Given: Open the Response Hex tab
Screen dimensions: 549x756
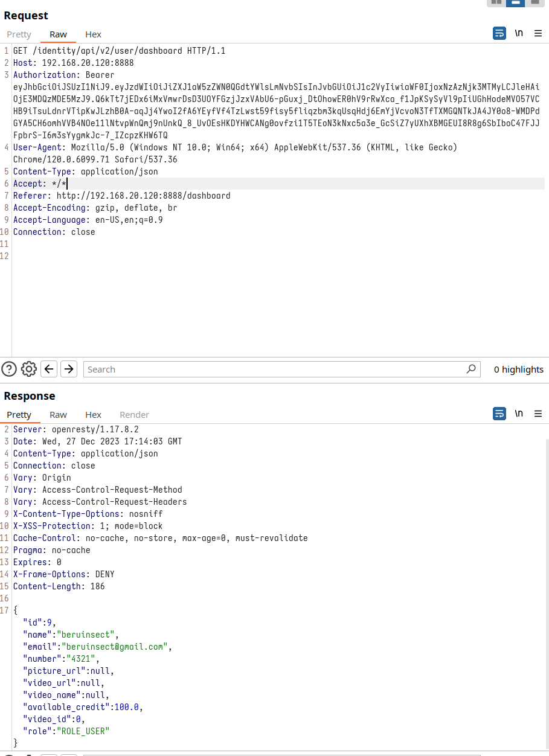Looking at the screenshot, I should [x=93, y=415].
